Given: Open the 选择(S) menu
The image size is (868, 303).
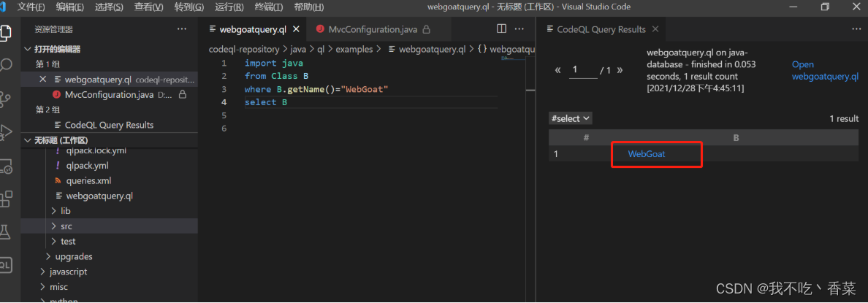Looking at the screenshot, I should click(x=109, y=7).
